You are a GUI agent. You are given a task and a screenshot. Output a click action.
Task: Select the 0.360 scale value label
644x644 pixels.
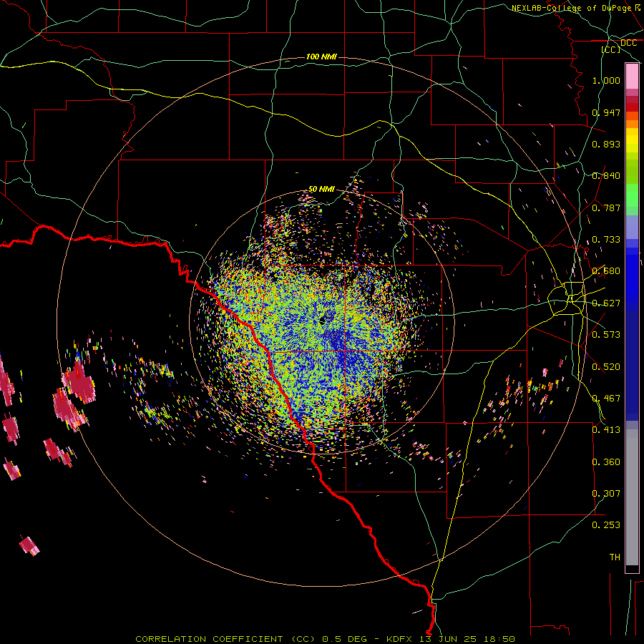tap(606, 462)
